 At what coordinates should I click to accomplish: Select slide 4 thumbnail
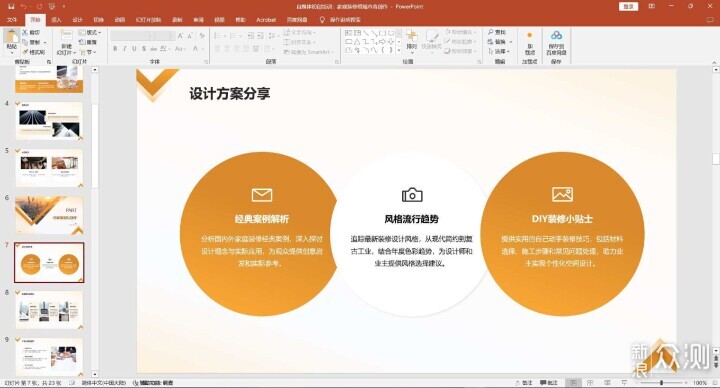(x=49, y=121)
